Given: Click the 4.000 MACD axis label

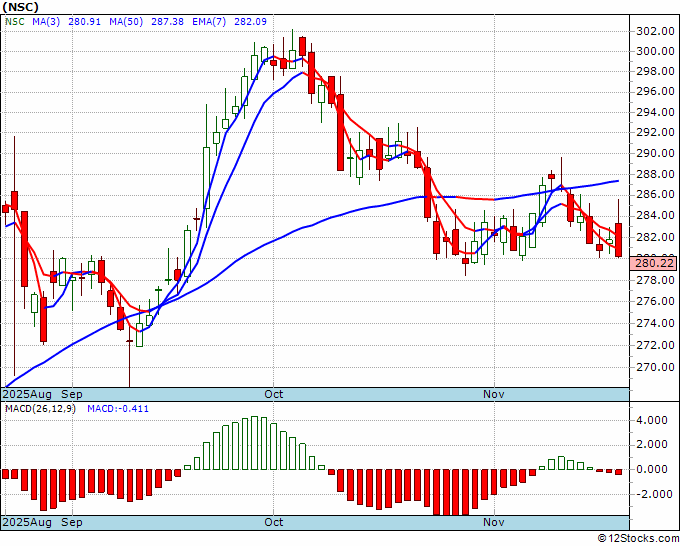Looking at the screenshot, I should 655,420.
